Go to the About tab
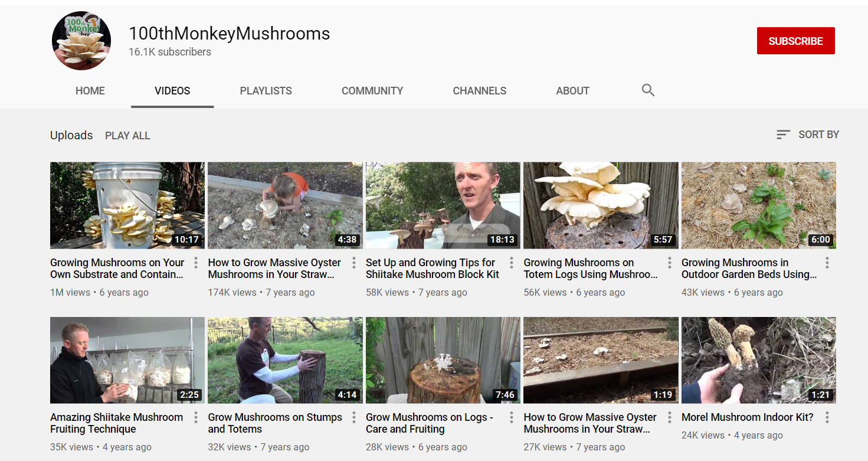 tap(572, 91)
